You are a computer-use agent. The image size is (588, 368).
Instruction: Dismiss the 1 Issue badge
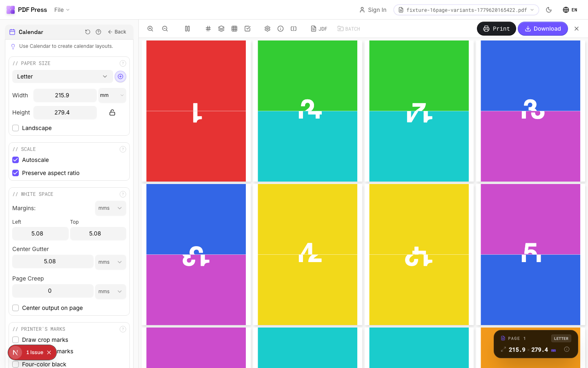click(49, 352)
